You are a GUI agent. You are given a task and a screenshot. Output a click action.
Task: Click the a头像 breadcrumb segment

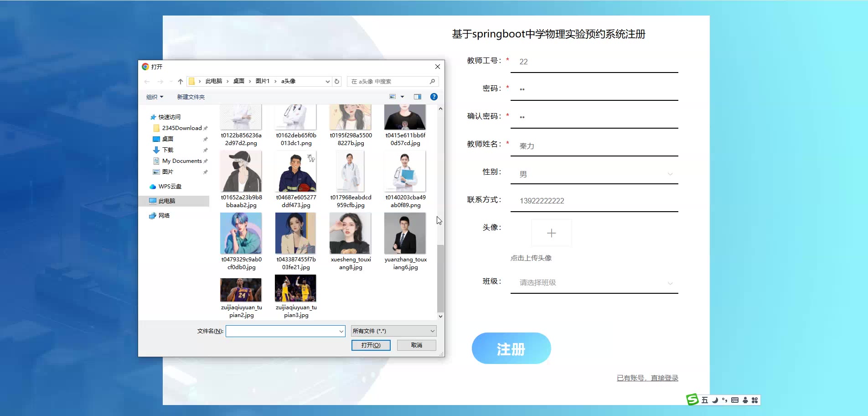tap(288, 81)
